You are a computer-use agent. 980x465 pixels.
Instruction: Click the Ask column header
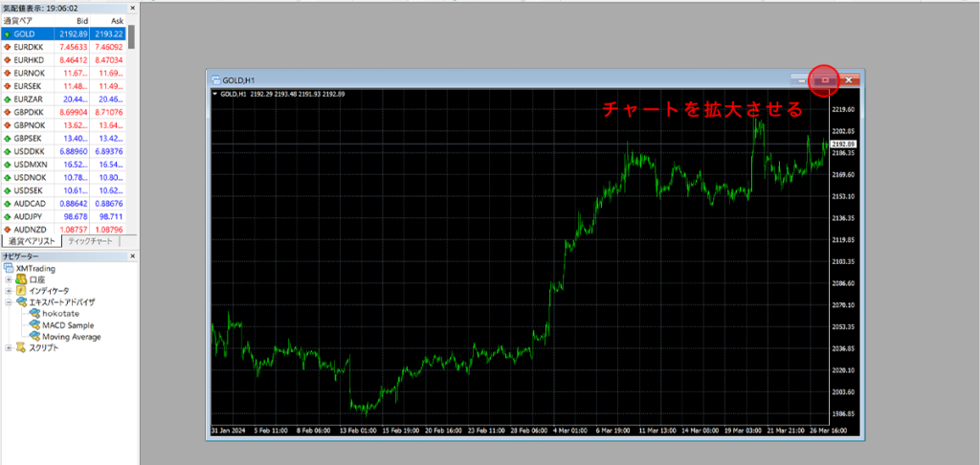coord(109,21)
